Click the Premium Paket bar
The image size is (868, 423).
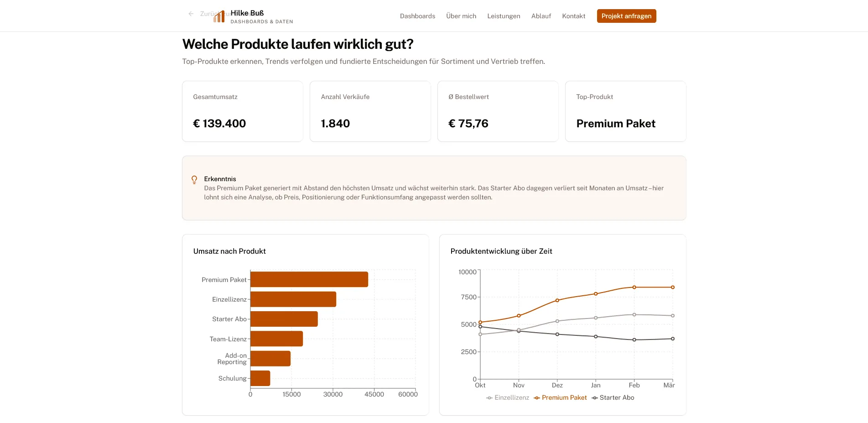309,279
